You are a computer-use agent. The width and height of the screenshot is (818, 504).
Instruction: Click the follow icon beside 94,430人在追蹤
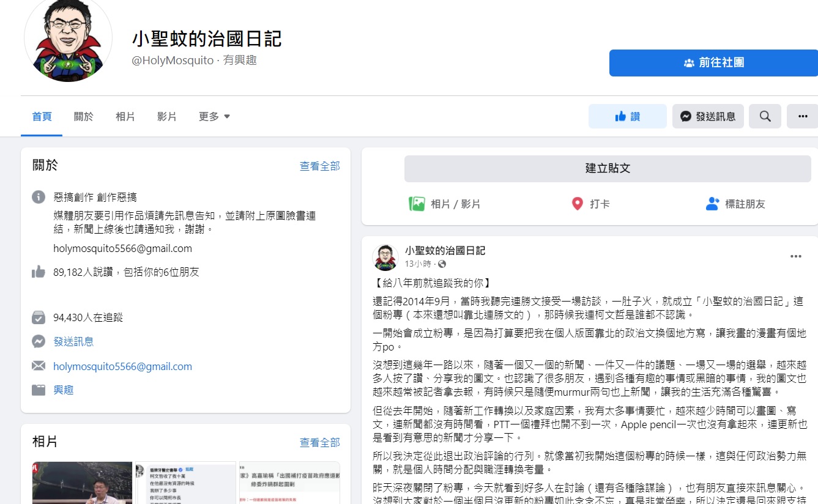tap(39, 317)
